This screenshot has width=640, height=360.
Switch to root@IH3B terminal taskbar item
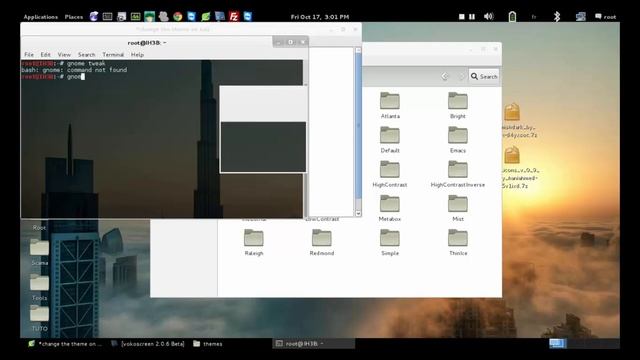pos(313,344)
